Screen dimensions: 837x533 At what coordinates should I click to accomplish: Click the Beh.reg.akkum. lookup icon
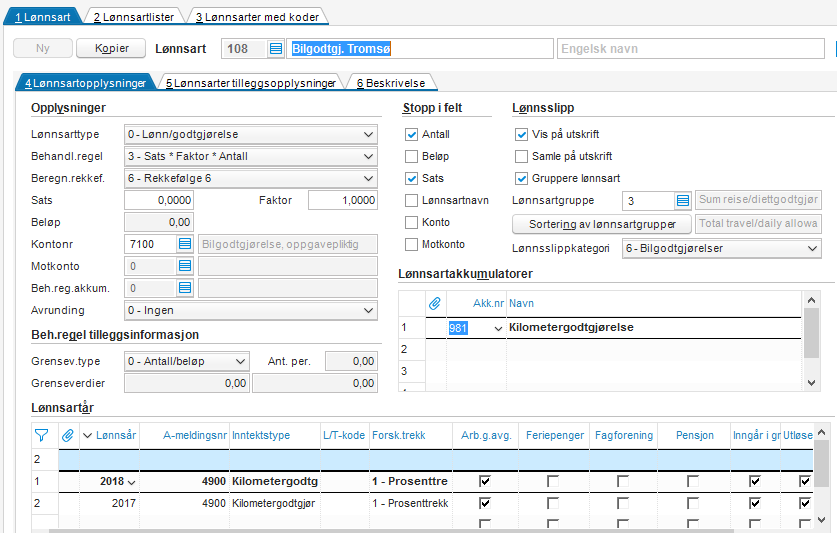click(x=185, y=288)
